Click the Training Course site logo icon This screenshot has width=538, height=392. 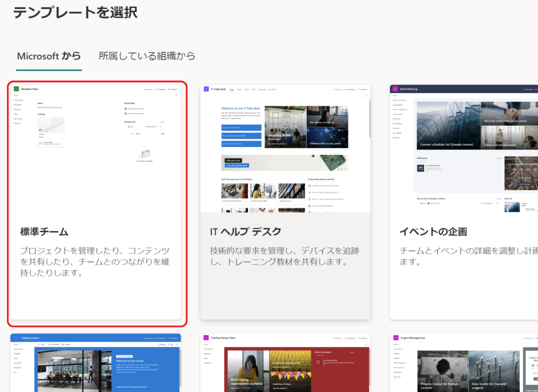tap(16, 338)
